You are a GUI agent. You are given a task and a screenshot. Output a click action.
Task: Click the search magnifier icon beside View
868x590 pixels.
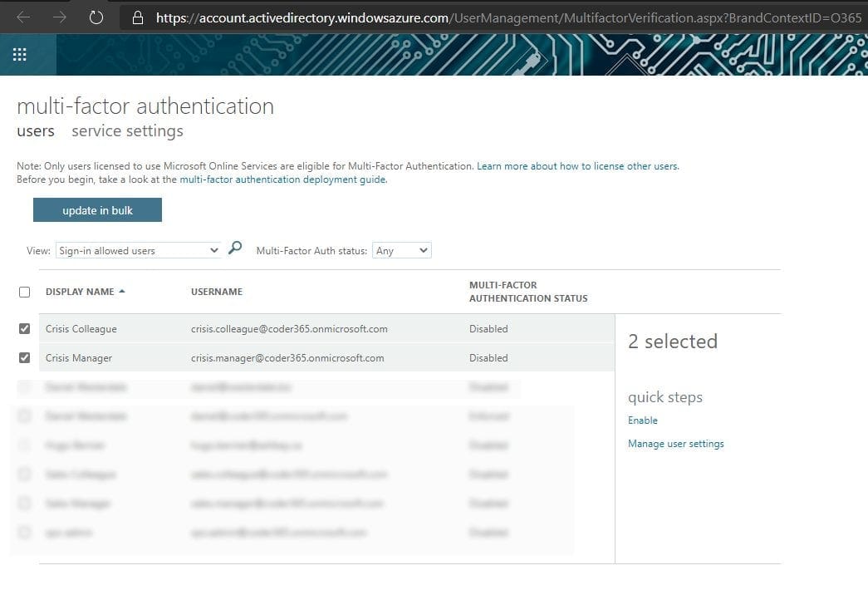(x=235, y=248)
